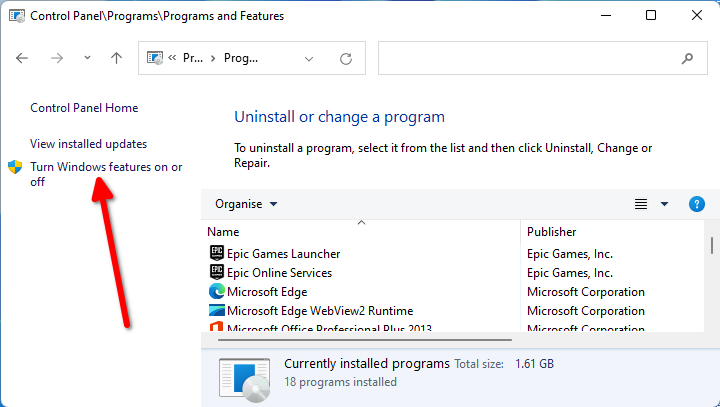Image resolution: width=720 pixels, height=407 pixels.
Task: Open Control Panel Home link
Action: pyautogui.click(x=84, y=108)
